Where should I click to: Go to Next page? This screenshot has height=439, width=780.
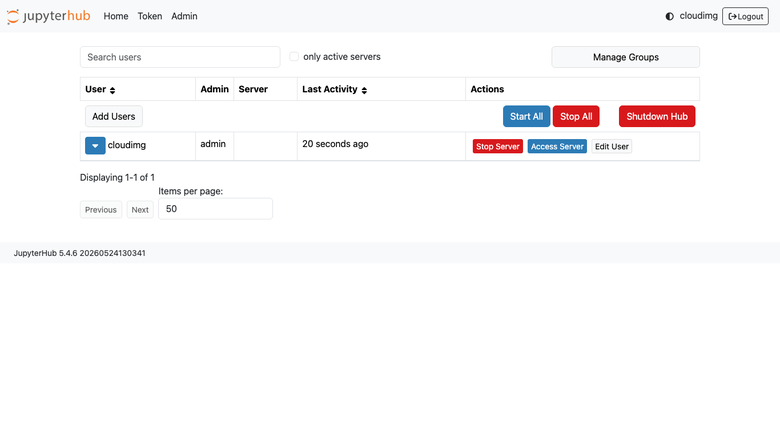coord(140,210)
